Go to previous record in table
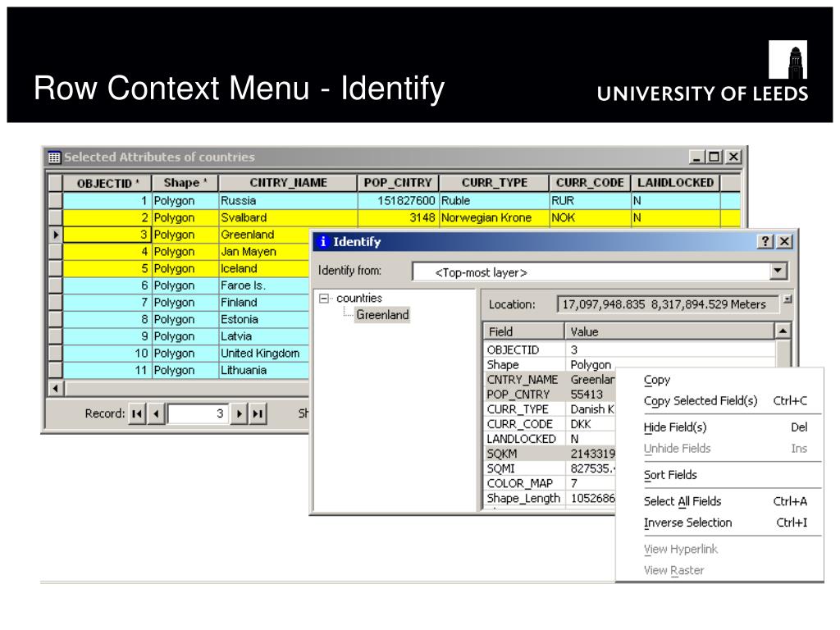The image size is (840, 630). (x=156, y=413)
